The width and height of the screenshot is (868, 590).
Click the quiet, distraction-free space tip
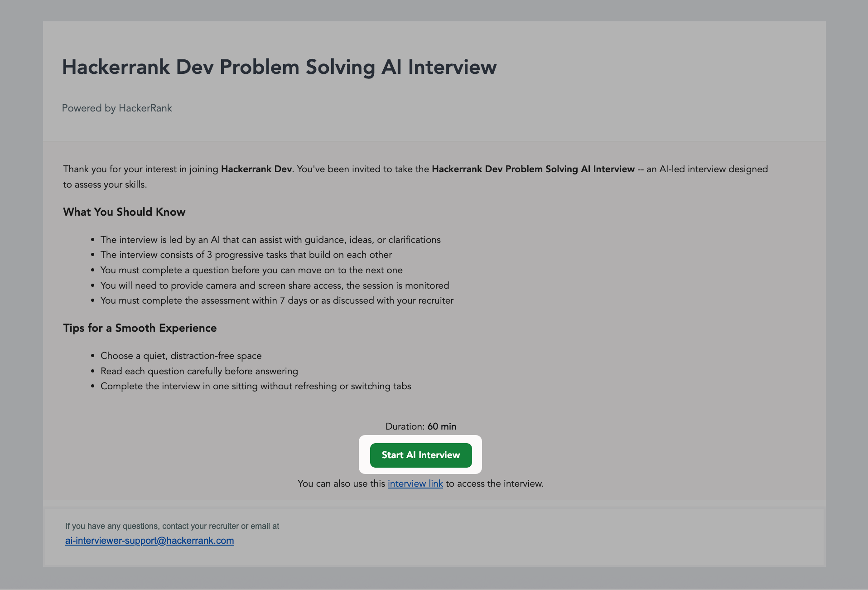(181, 356)
